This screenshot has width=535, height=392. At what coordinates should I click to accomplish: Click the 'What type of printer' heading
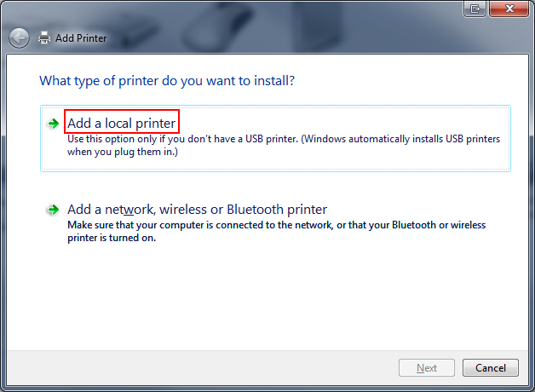click(167, 81)
